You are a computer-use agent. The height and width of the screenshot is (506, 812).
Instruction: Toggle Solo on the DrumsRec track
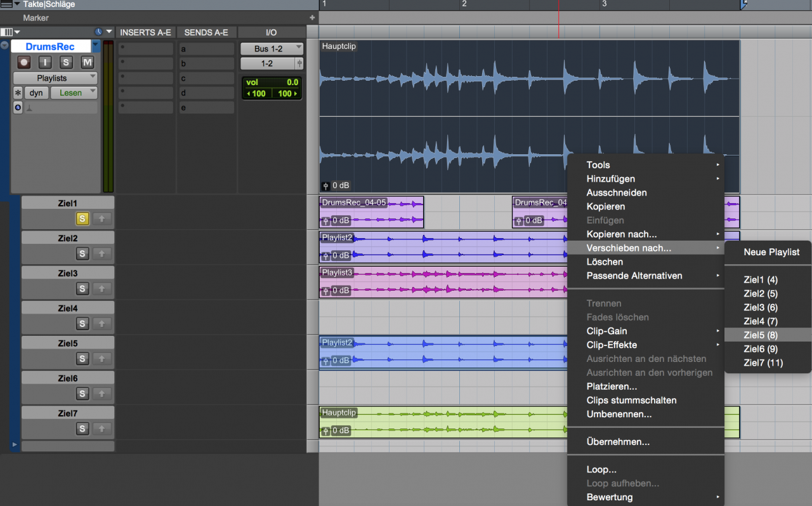click(66, 62)
